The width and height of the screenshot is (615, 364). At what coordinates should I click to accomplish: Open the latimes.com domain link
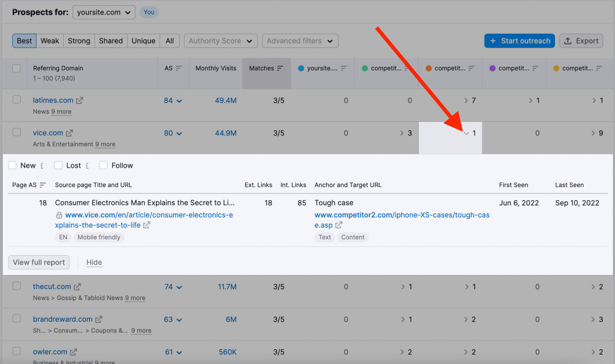pos(53,100)
